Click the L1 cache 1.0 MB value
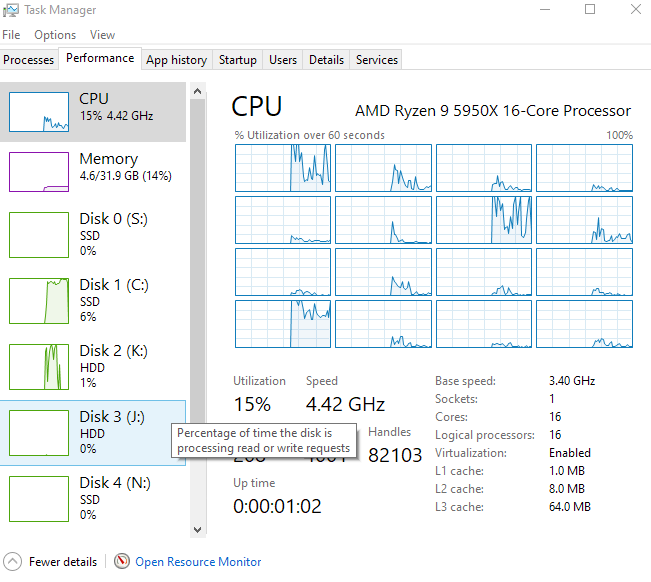Screen dimensions: 651x582 coord(567,471)
